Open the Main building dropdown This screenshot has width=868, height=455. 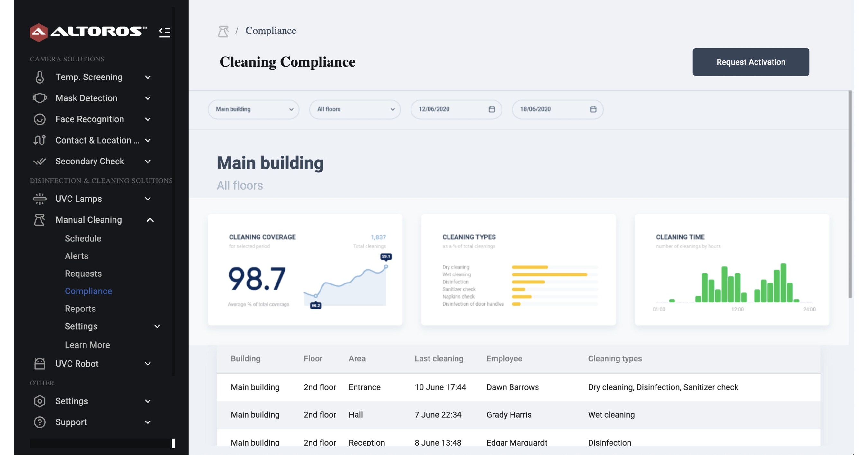253,109
